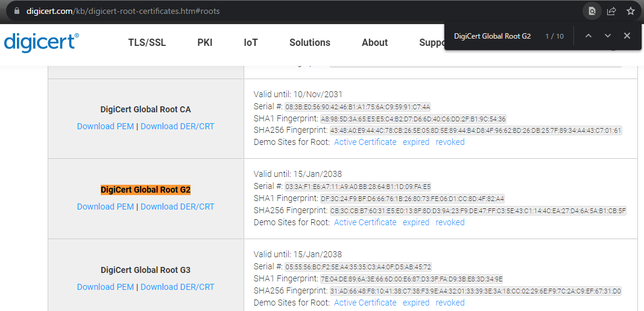Open expired demo for Global Root G2
Image resolution: width=644 pixels, height=311 pixels.
click(416, 223)
